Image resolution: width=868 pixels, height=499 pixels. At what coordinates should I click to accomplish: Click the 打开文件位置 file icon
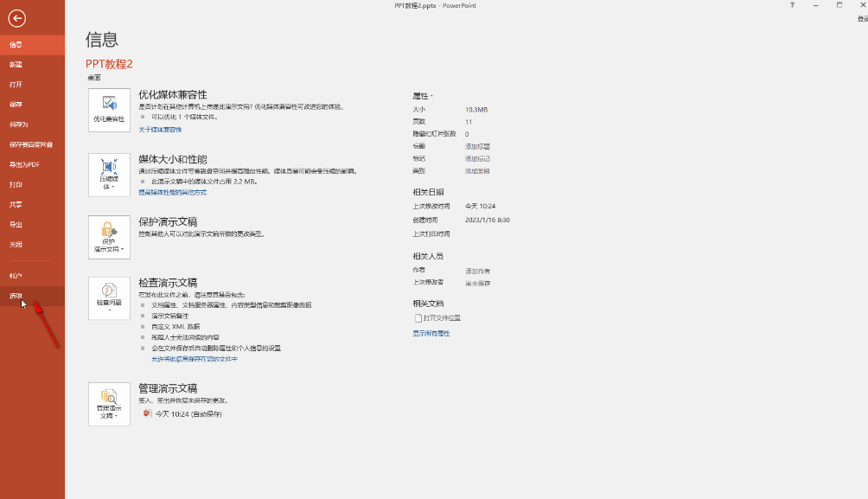(418, 318)
